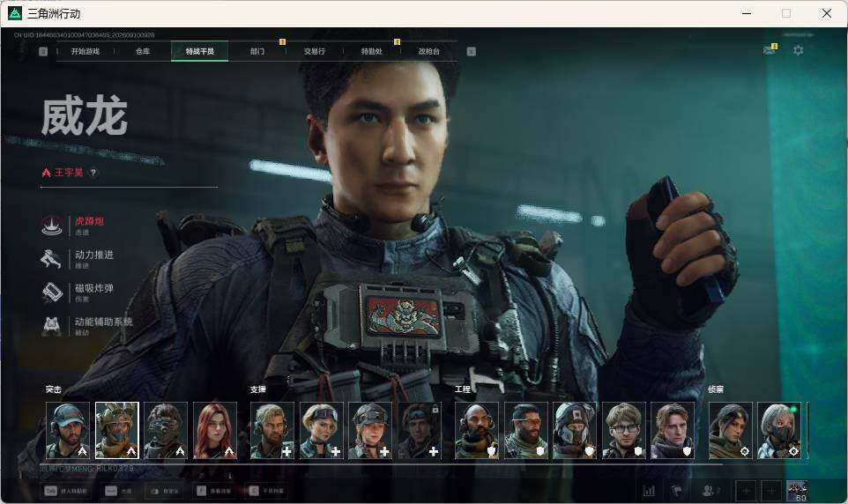
Task: Click the previous-tab key icon left of 开始游戏
Action: coord(43,51)
